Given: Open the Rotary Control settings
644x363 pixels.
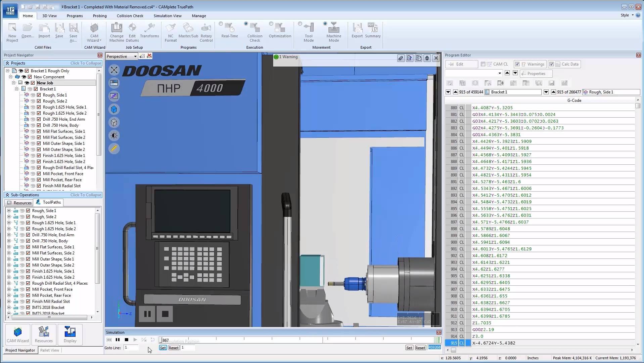Looking at the screenshot, I should (x=206, y=32).
